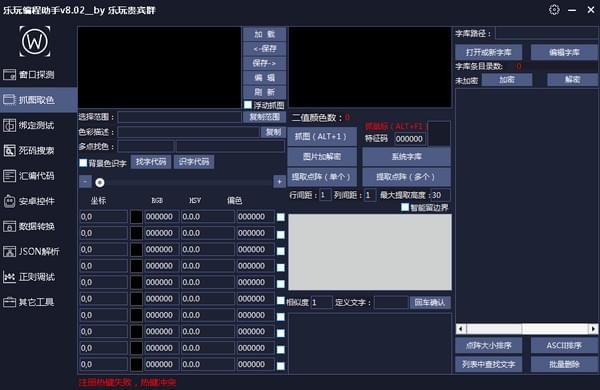600x390 pixels.
Task: Focus the 色彩描述 input field
Action: tap(188, 132)
